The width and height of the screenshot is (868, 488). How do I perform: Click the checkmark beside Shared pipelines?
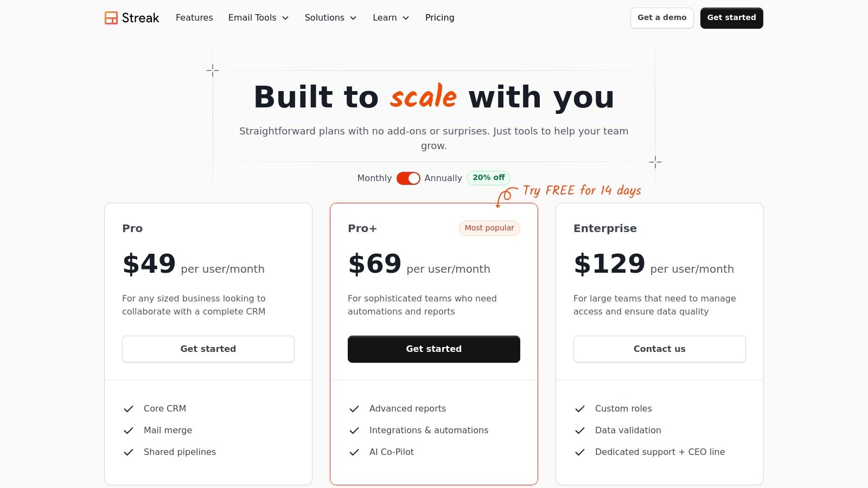point(129,452)
